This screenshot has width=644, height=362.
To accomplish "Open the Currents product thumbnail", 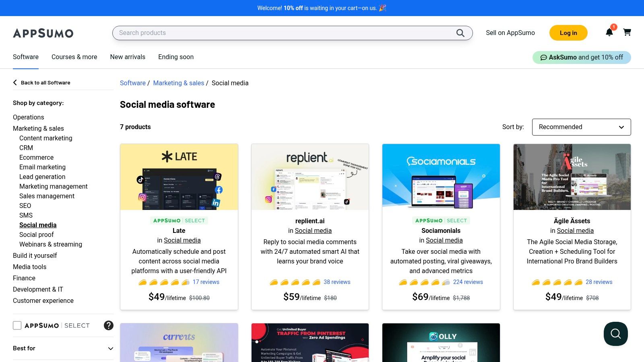I will [x=179, y=343].
